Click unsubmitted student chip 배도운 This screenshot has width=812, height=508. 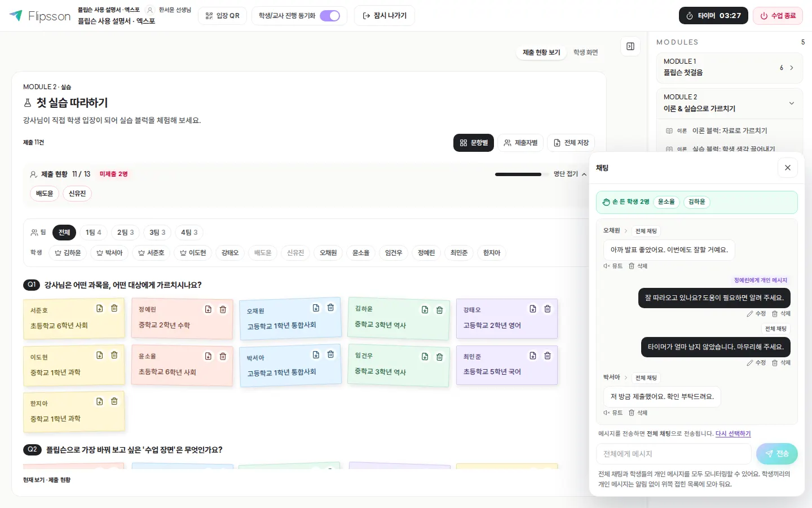(45, 194)
